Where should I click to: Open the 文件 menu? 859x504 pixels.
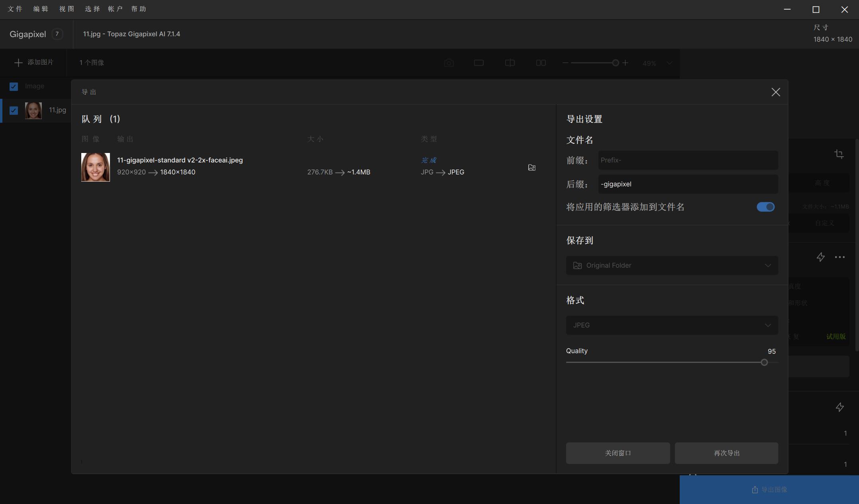coord(15,9)
